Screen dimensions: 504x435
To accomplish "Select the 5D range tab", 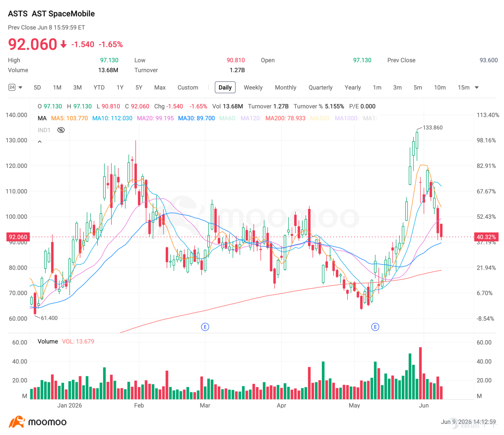I will pyautogui.click(x=37, y=88).
